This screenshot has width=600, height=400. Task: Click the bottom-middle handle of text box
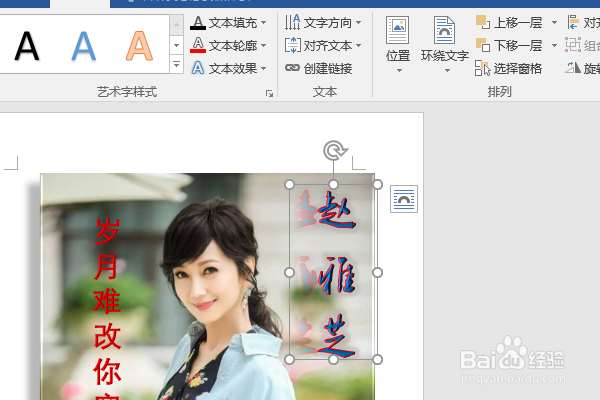pos(334,359)
